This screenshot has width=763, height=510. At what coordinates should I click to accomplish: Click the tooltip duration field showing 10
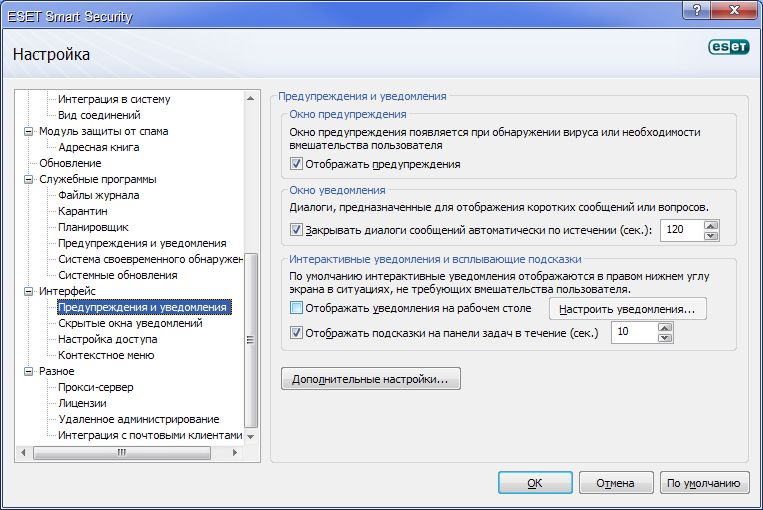(632, 333)
